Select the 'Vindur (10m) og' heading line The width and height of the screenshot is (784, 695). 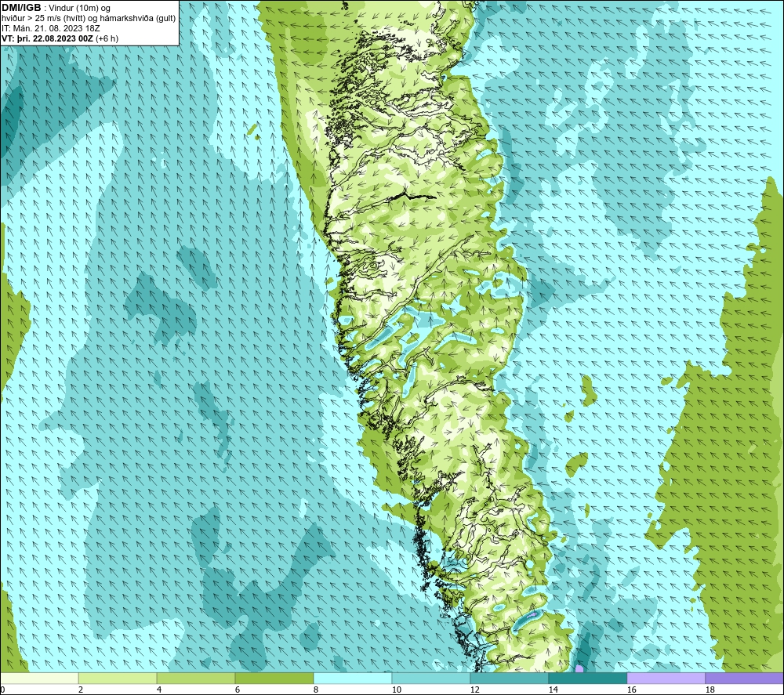pos(79,9)
